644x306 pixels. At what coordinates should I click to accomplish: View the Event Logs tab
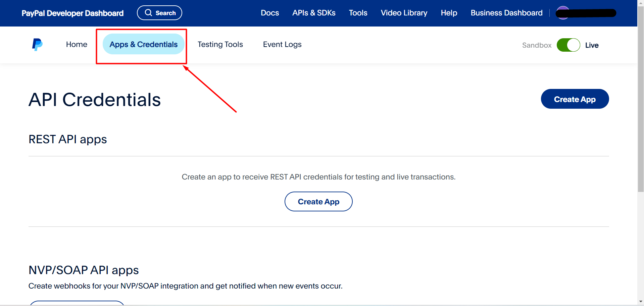[x=282, y=44]
